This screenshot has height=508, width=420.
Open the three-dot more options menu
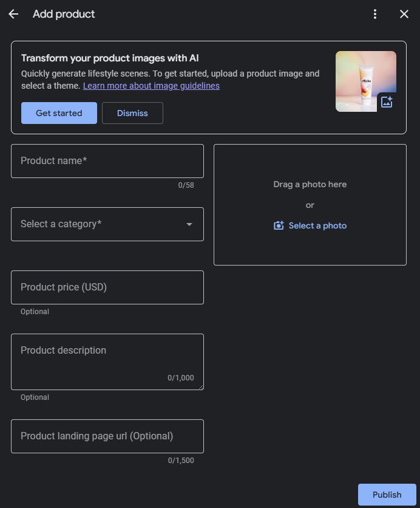tap(375, 14)
